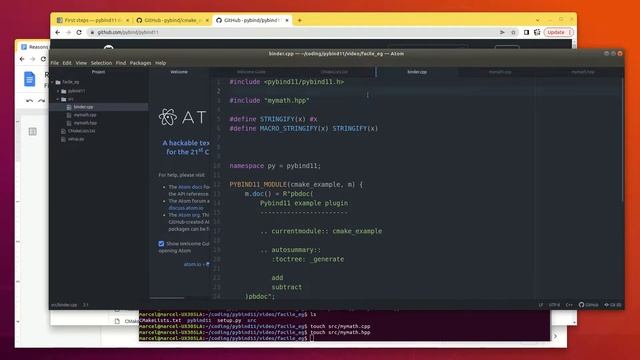Open the discuss.atom.io forum link
The height and width of the screenshot is (360, 640).
click(186, 208)
